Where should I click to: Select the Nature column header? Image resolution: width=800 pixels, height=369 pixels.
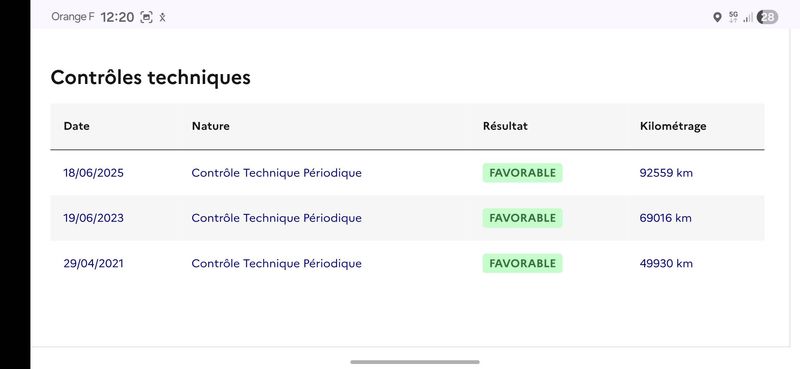click(211, 126)
